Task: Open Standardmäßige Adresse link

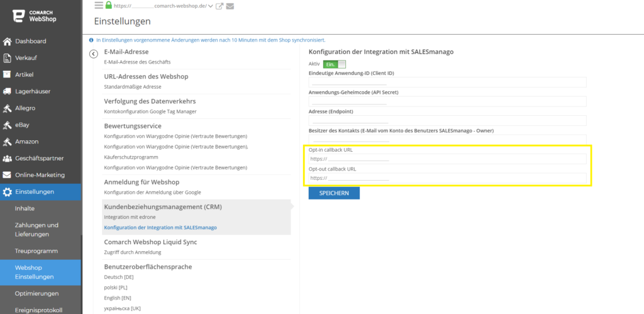Action: [133, 87]
